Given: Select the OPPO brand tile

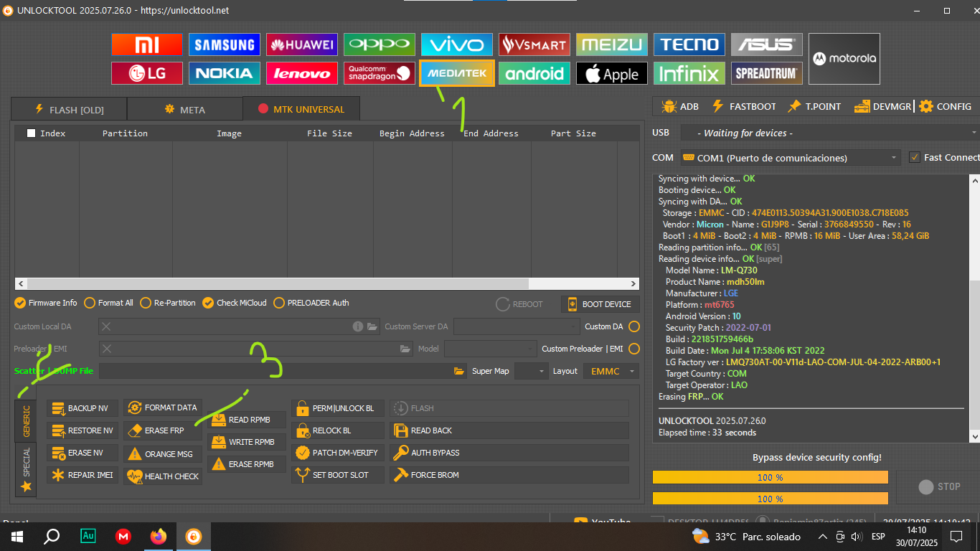Looking at the screenshot, I should click(x=380, y=44).
